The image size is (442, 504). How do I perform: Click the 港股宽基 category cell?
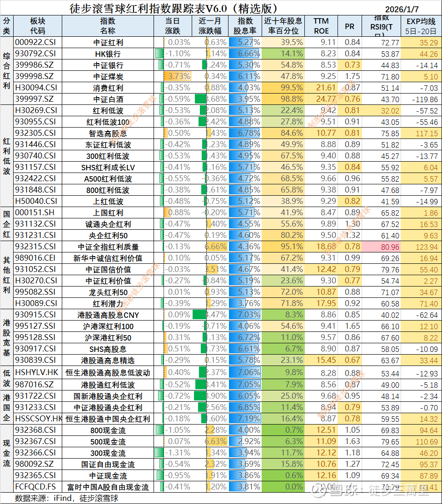coord(7,337)
